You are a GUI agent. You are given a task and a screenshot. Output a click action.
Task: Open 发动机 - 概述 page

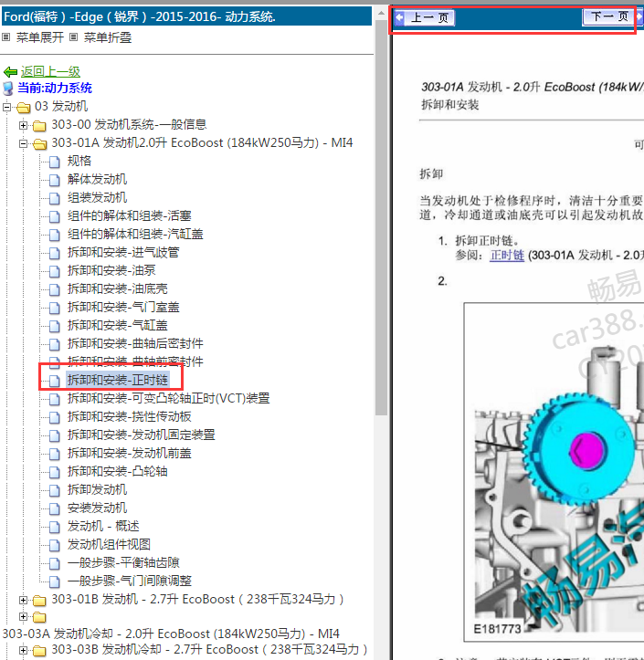[103, 526]
